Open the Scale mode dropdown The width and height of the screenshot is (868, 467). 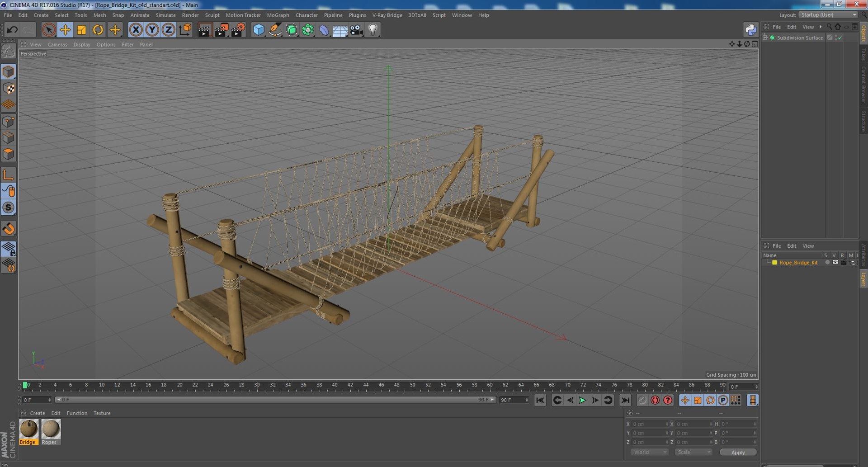(x=693, y=452)
